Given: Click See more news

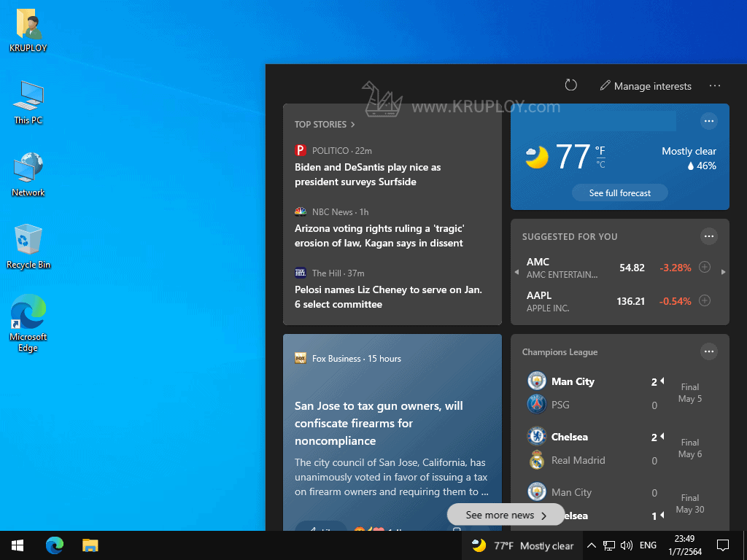Looking at the screenshot, I should [506, 515].
